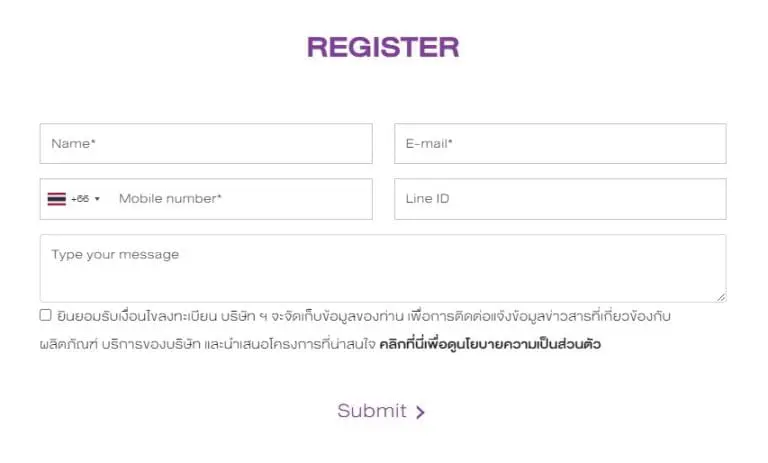The width and height of the screenshot is (768, 463).
Task: Open the bold Thai privacy policy link
Action: pos(490,344)
